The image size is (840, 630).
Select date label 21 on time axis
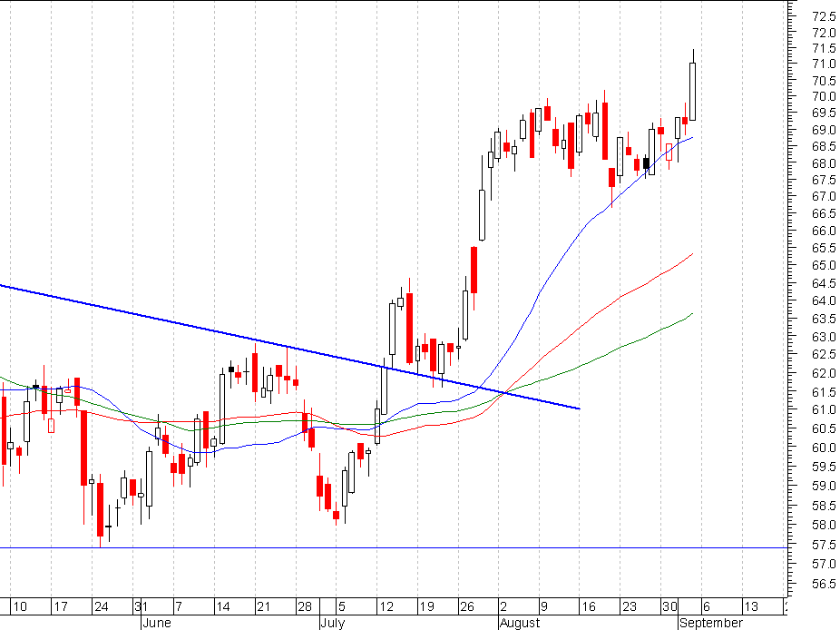click(264, 607)
